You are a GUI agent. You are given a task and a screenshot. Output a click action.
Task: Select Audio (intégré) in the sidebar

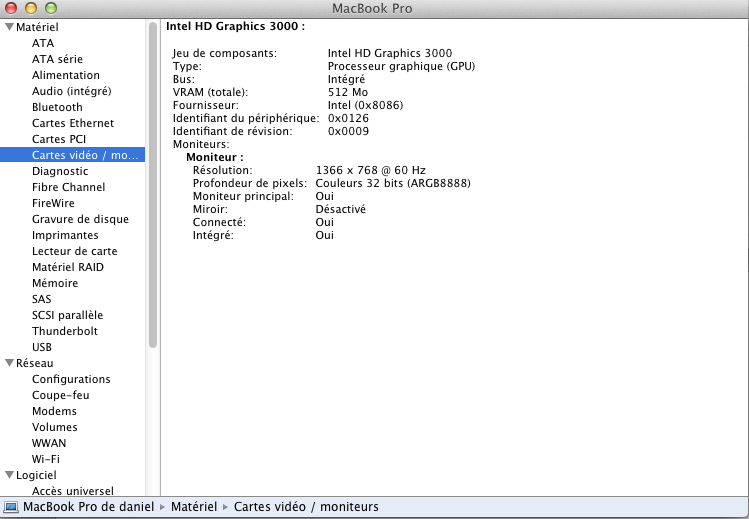coord(71,91)
